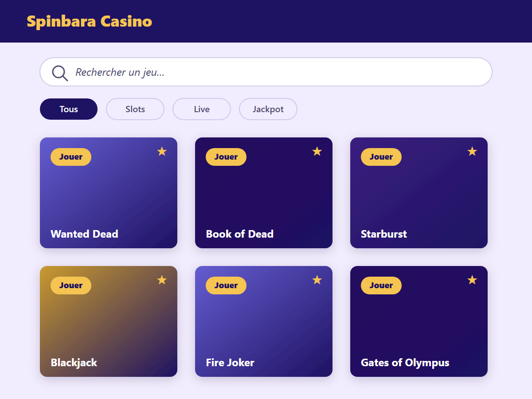
Task: Select the Tous filter pill
Action: 69,109
